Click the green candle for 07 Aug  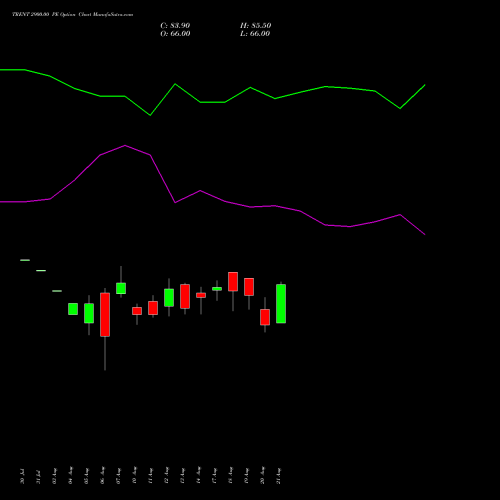(x=121, y=288)
